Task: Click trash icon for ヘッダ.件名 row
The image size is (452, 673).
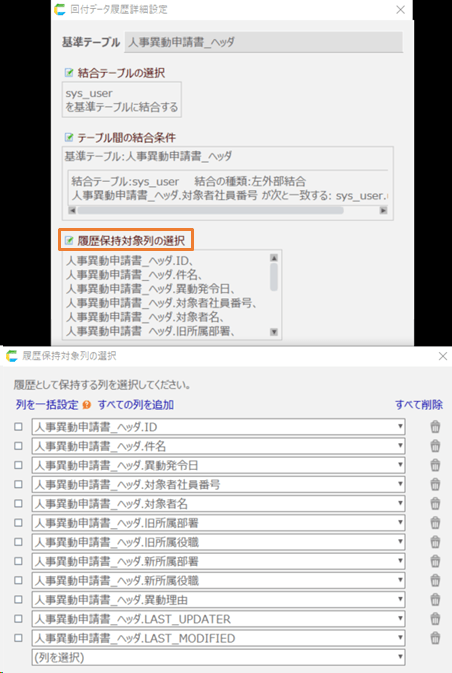Action: point(435,446)
